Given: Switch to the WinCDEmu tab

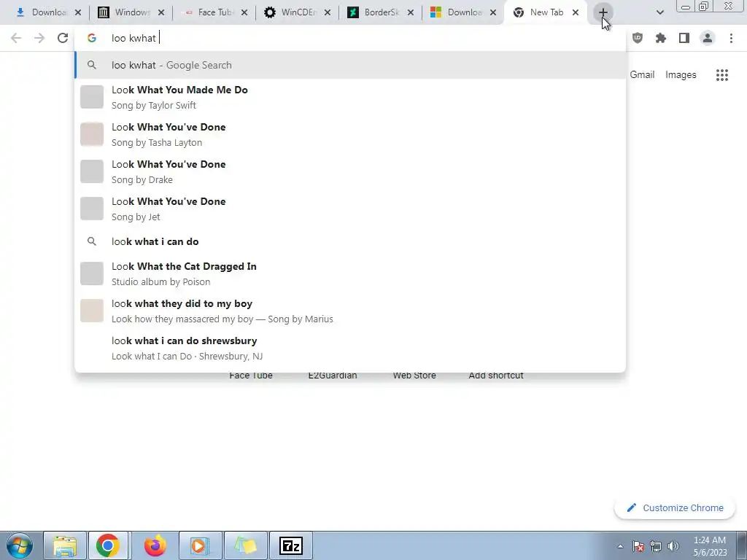Looking at the screenshot, I should tap(293, 12).
